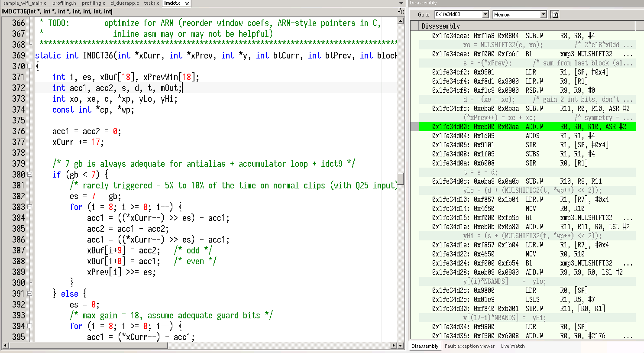Click the 0x1fe34cea SUB.W disassembly line
Image resolution: width=644 pixels, height=353 pixels.
click(x=527, y=36)
